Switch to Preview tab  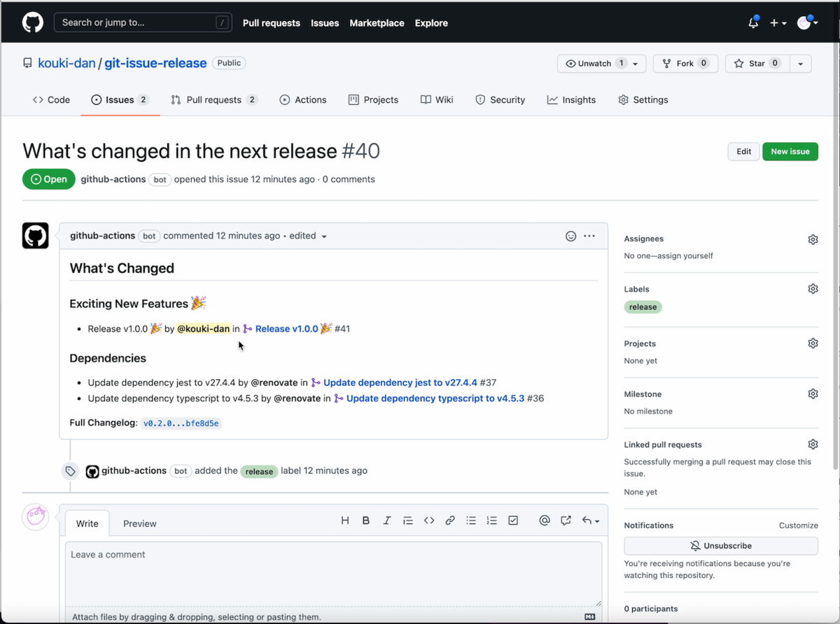[x=140, y=523]
